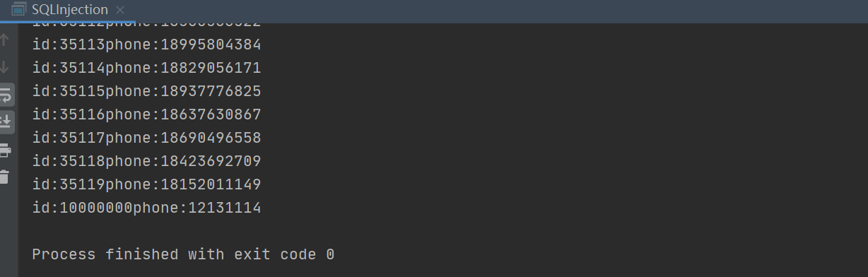This screenshot has width=868, height=277.
Task: Click console line with phone 18690496558
Action: [x=147, y=138]
